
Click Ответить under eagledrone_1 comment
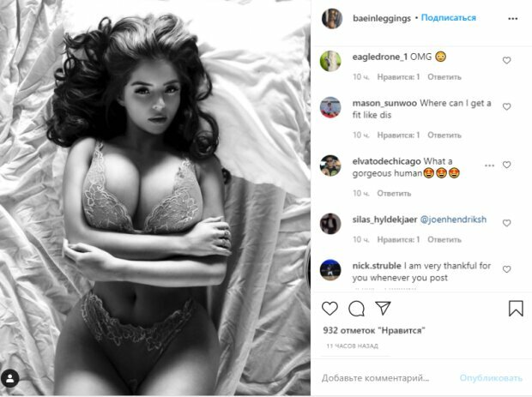pyautogui.click(x=444, y=77)
